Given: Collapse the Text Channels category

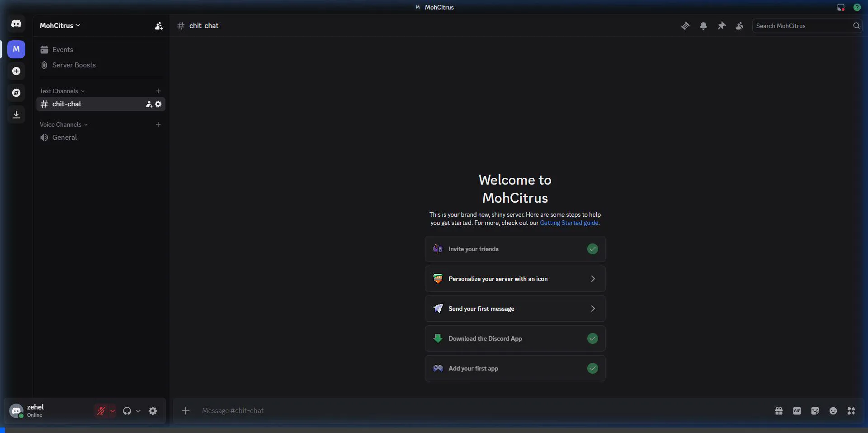Looking at the screenshot, I should 61,91.
